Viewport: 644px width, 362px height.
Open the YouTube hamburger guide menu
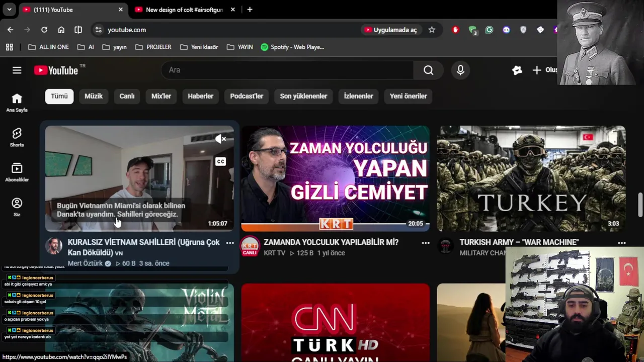(17, 70)
